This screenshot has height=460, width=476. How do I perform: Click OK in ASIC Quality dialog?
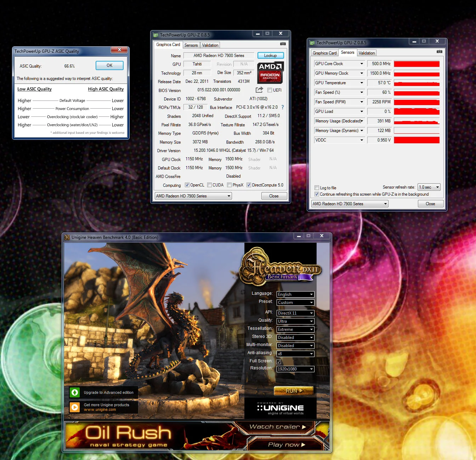click(109, 65)
